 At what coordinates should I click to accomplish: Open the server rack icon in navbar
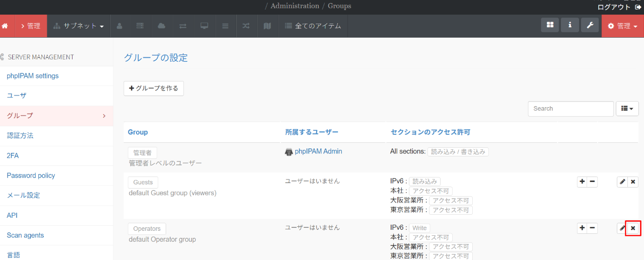140,26
